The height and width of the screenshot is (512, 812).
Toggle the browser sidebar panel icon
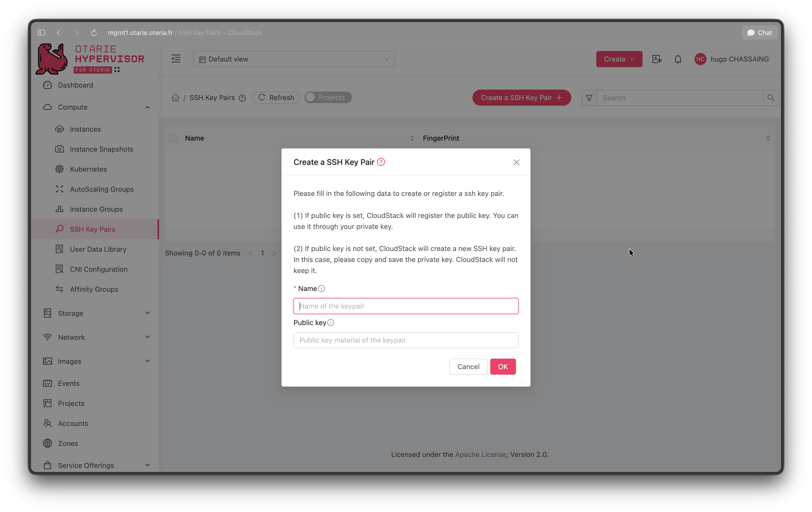[x=41, y=33]
